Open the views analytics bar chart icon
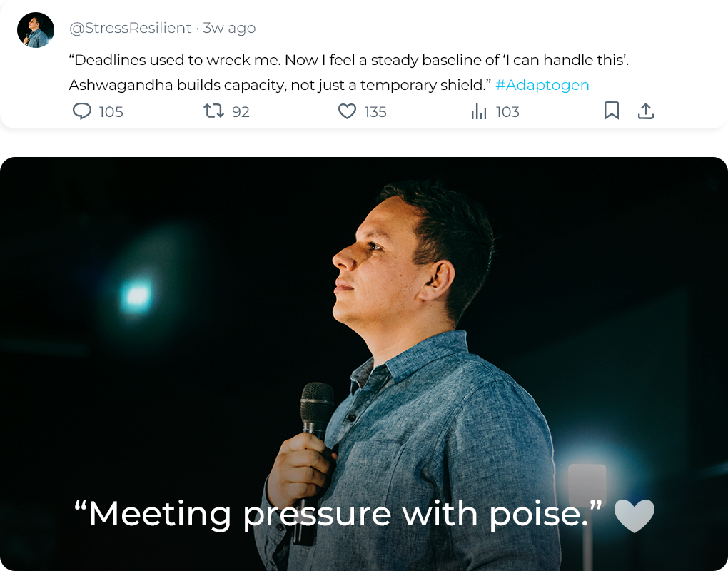728x571 pixels. point(479,111)
